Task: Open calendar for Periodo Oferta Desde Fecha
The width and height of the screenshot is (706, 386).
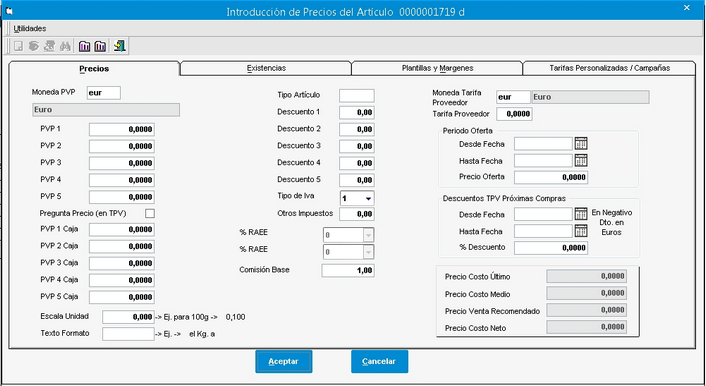Action: (581, 144)
